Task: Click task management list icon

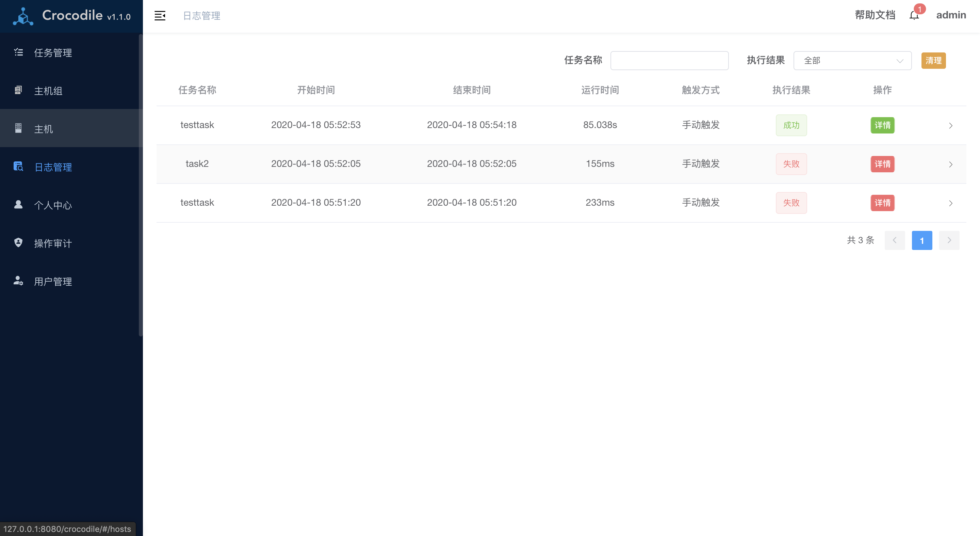Action: point(18,52)
